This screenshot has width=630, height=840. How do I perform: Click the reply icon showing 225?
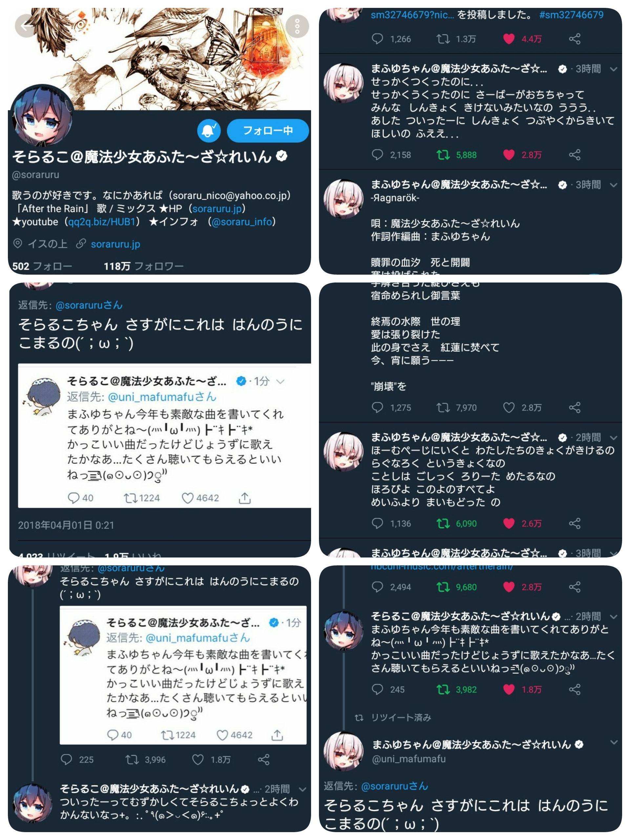[x=67, y=760]
